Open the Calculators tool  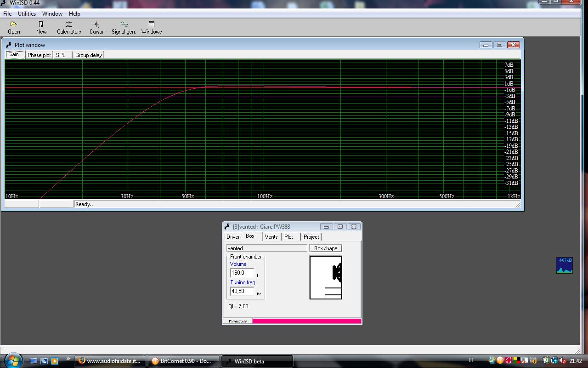69,27
